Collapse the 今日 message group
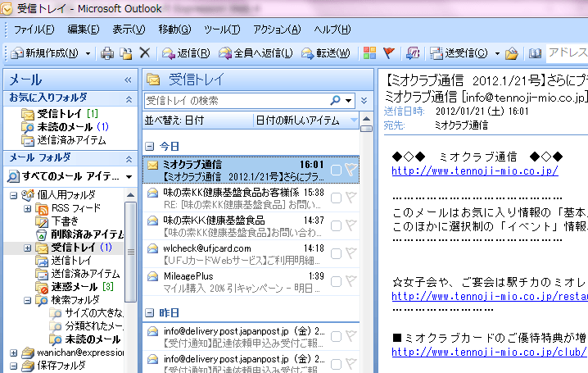588x373 pixels. click(x=150, y=147)
